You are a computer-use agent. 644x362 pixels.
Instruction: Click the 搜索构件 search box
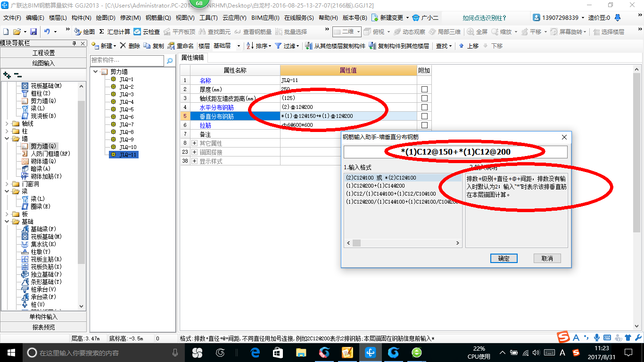pos(127,61)
